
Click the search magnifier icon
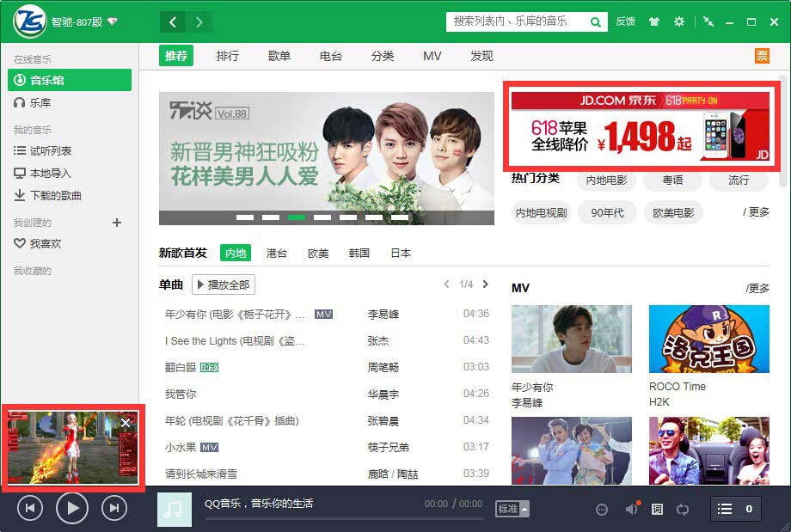pos(595,22)
